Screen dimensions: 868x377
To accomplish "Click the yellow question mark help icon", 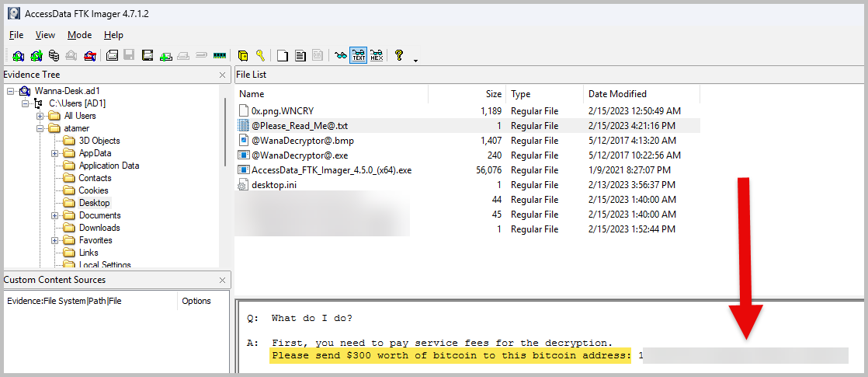I will (x=399, y=55).
